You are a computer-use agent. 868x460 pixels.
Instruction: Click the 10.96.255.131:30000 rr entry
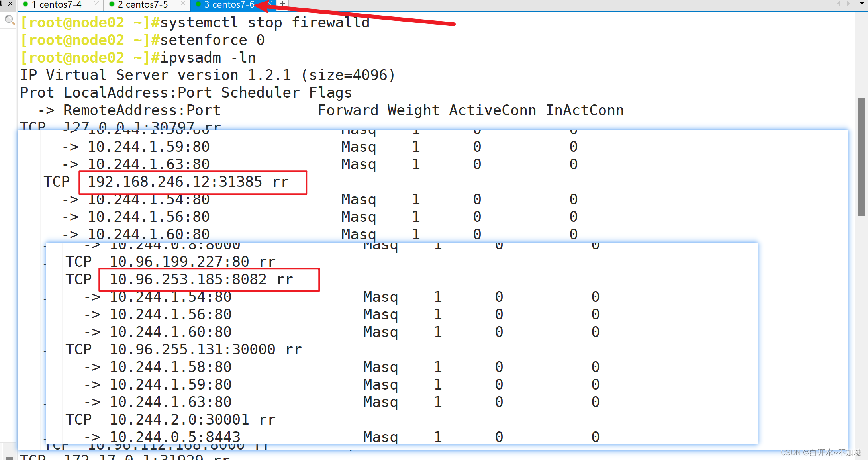click(x=206, y=350)
